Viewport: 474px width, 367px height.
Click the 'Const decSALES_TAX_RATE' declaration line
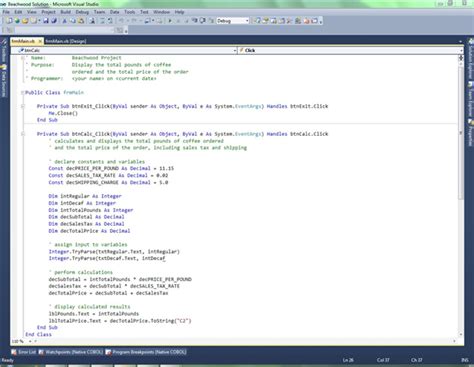pyautogui.click(x=108, y=175)
